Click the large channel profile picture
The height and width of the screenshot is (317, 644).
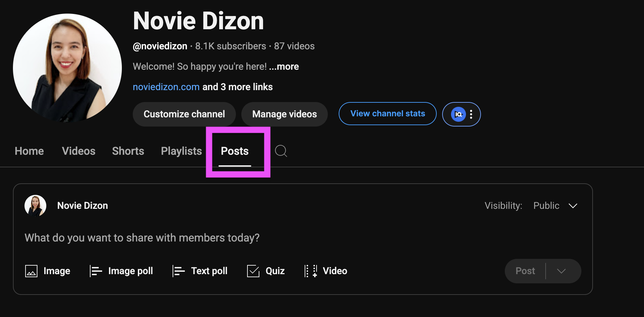coord(67,68)
